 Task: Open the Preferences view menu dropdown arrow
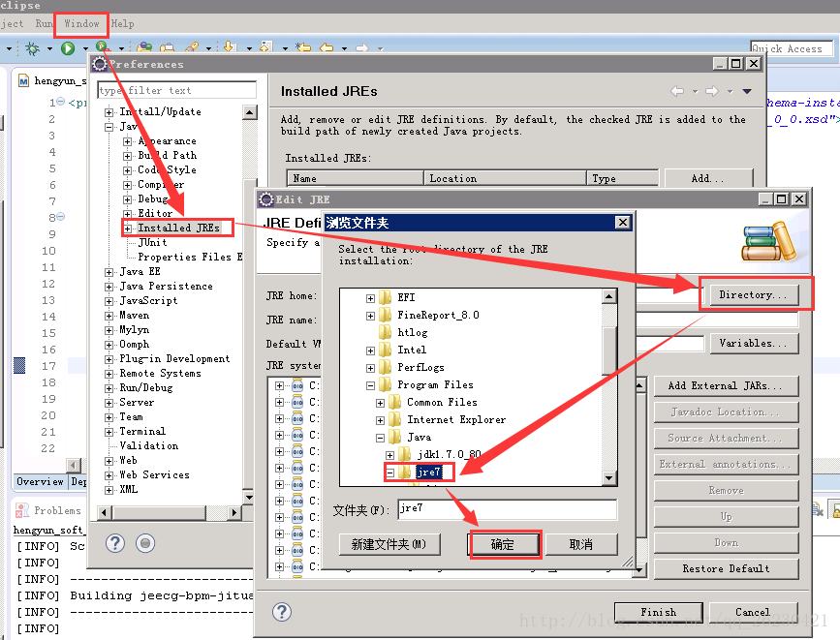(x=747, y=92)
